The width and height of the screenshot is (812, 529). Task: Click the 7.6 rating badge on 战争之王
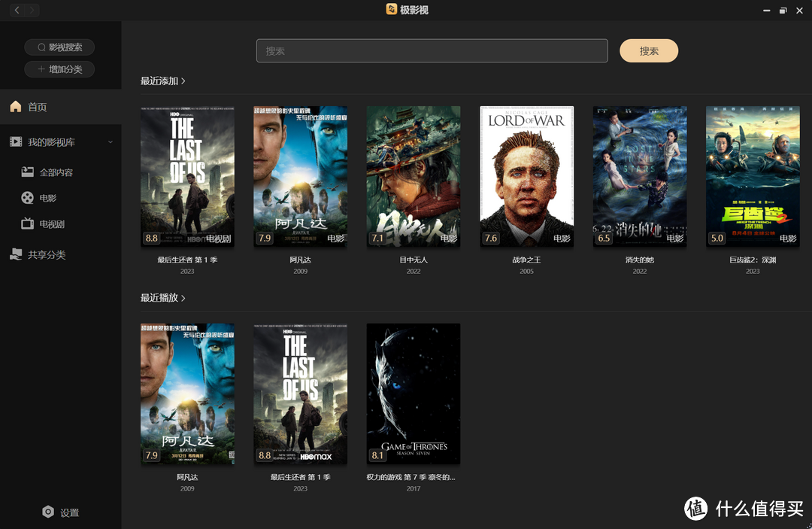coord(490,238)
